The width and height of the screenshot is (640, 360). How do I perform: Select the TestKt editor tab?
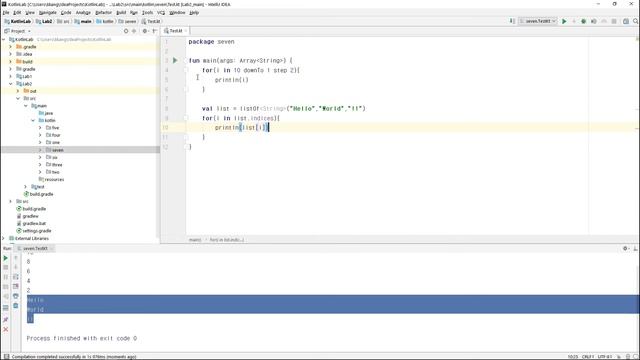(176, 31)
